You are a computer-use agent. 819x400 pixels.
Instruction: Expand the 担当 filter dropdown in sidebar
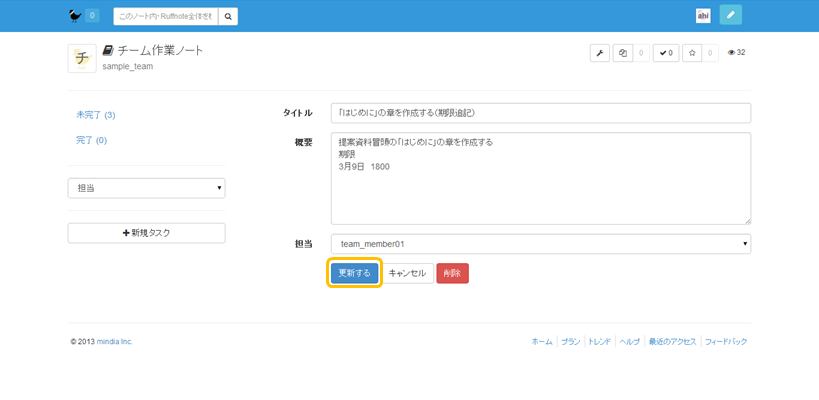pyautogui.click(x=146, y=188)
